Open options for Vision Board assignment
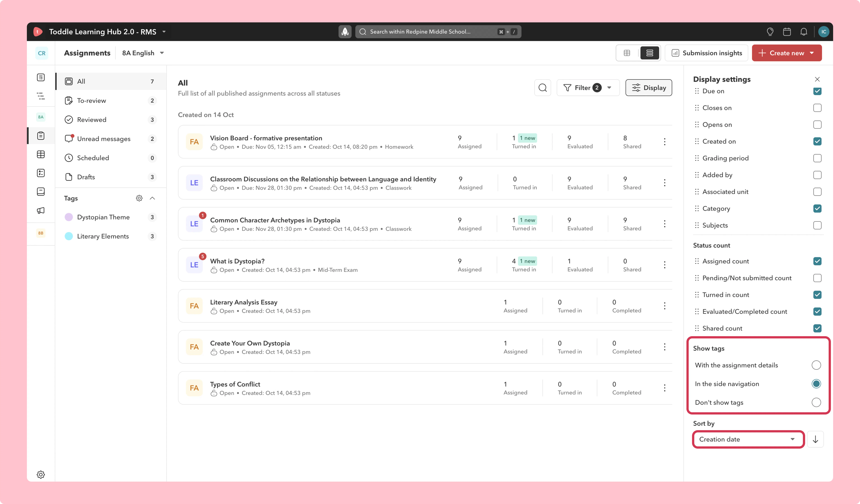 pyautogui.click(x=664, y=142)
